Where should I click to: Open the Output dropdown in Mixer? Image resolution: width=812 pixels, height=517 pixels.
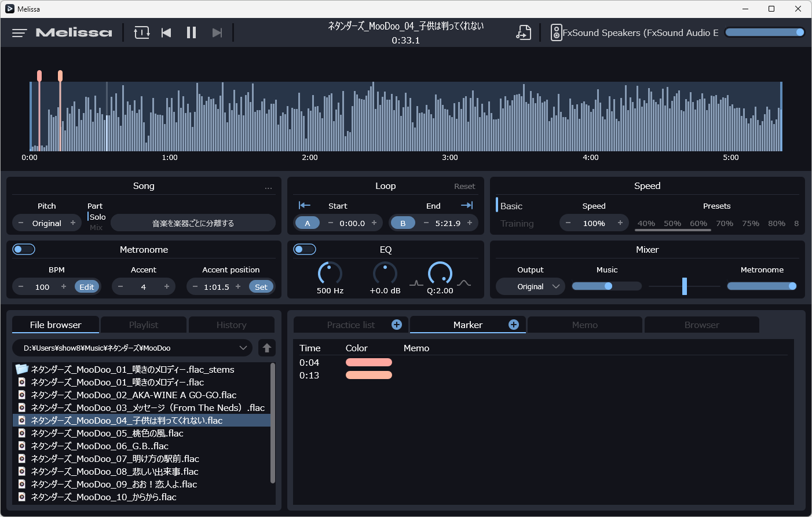coord(531,287)
